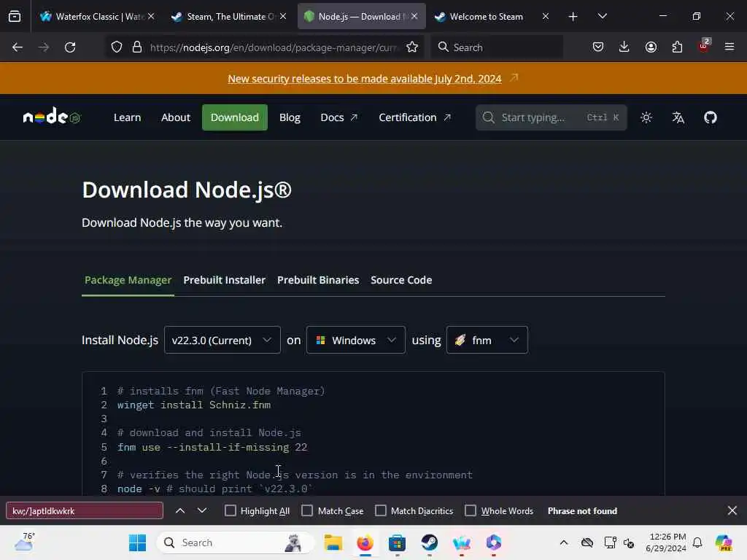The image size is (747, 560).
Task: Open File Explorer from taskbar
Action: coord(333,542)
